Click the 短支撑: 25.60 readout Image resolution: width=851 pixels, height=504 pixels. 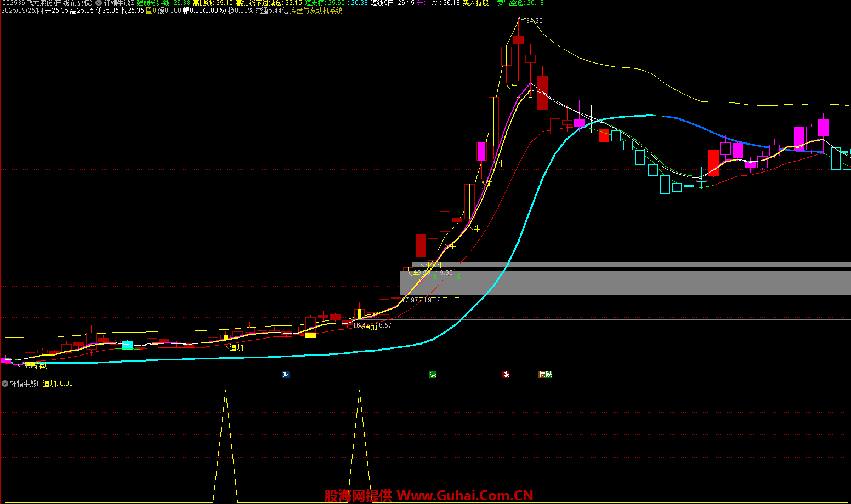pos(325,3)
